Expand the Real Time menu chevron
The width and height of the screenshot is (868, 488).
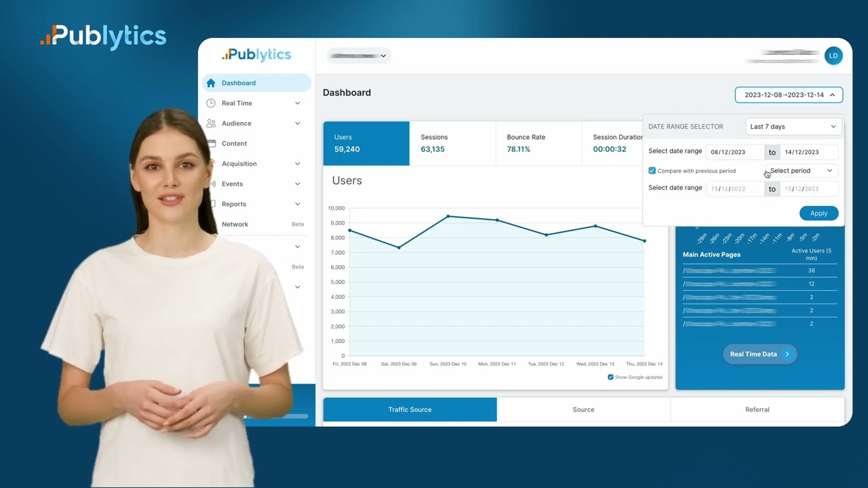[x=297, y=103]
